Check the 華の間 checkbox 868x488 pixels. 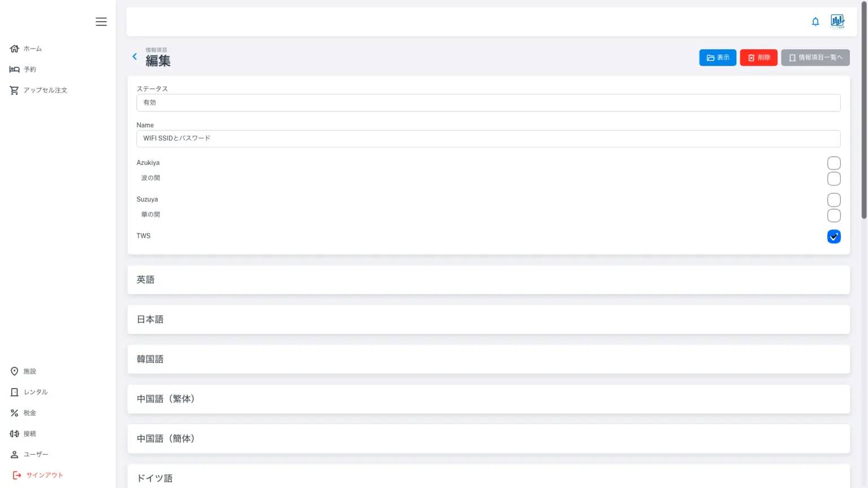point(834,215)
